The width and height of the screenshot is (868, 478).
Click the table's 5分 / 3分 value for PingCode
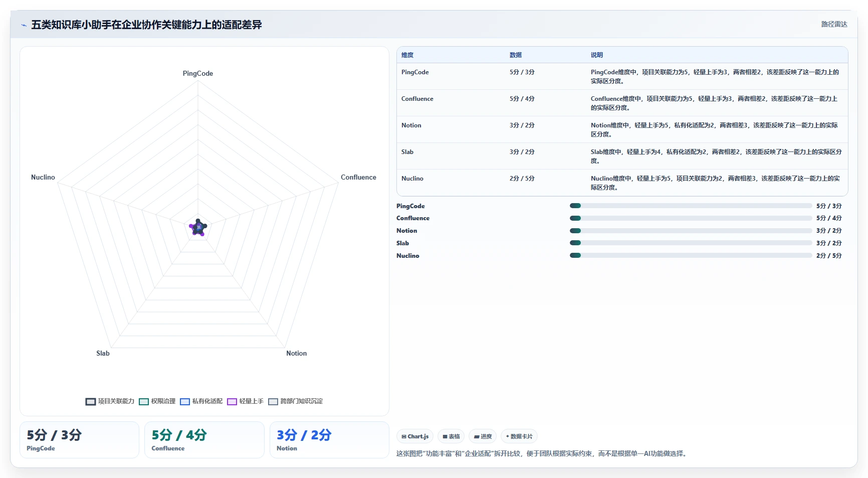(x=522, y=72)
